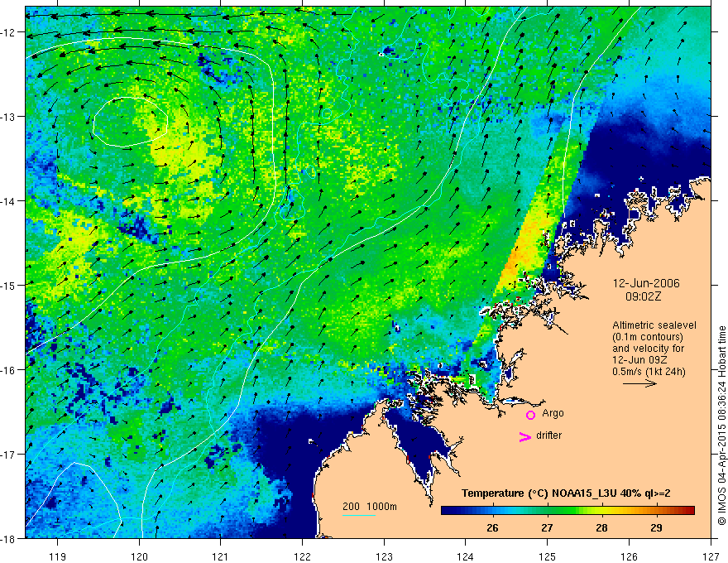Click the longitude label 127

[x=711, y=557]
